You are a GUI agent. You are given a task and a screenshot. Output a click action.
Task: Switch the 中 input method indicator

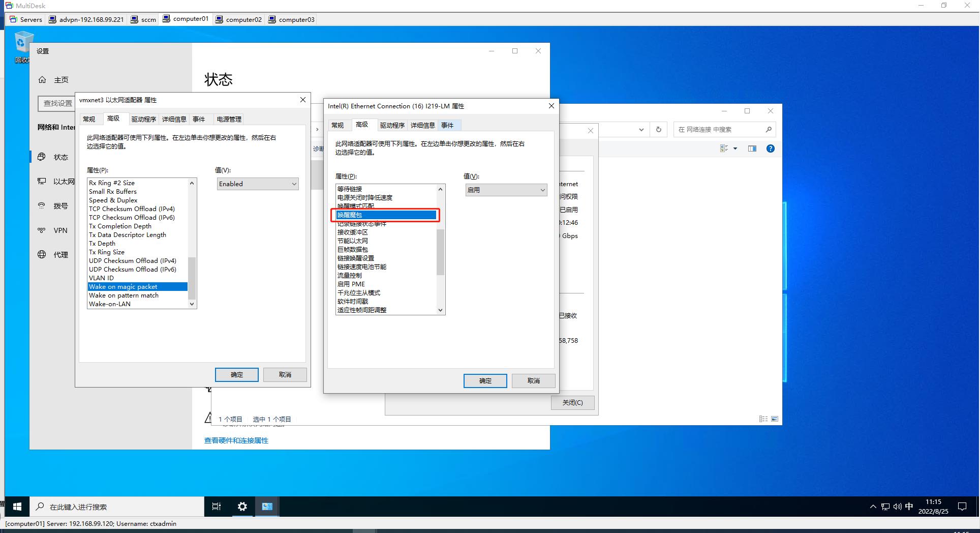click(x=909, y=507)
